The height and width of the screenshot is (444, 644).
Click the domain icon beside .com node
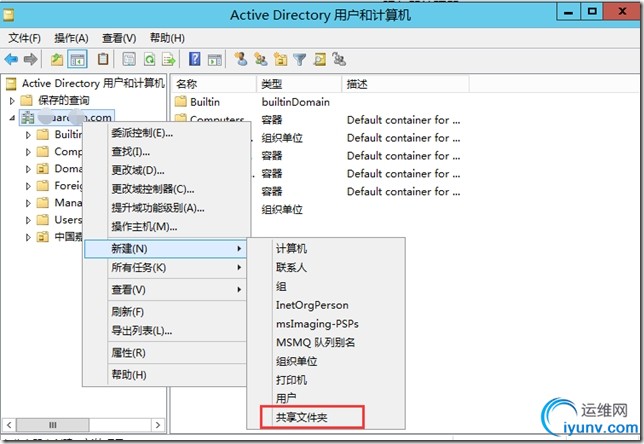click(28, 117)
